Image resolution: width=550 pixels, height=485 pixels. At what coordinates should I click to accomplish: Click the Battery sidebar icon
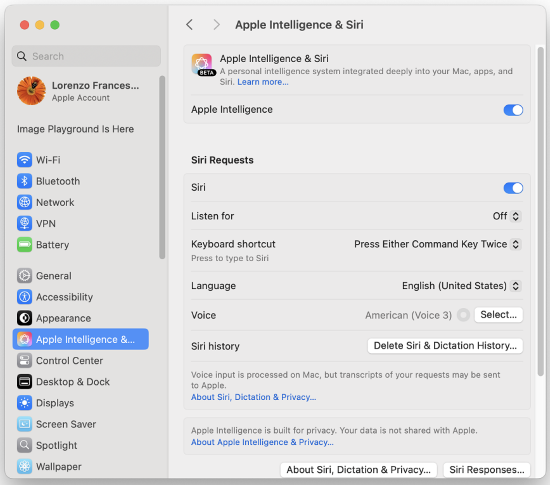coord(24,245)
